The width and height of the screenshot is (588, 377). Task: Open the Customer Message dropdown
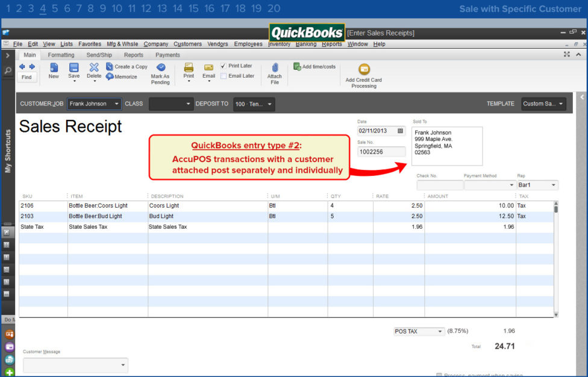pos(123,365)
